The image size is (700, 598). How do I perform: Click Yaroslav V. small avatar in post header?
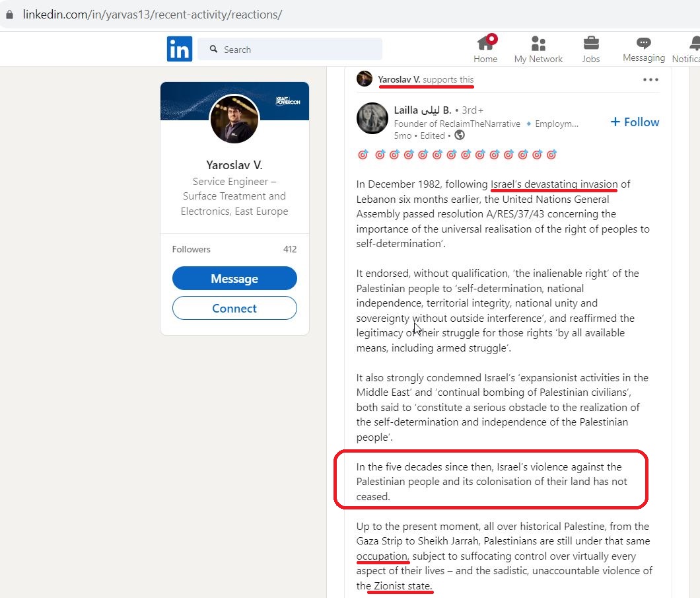tap(365, 79)
